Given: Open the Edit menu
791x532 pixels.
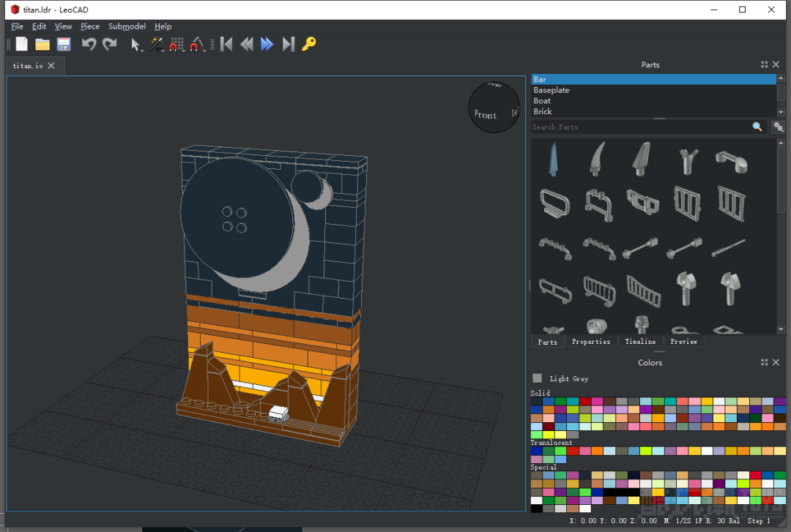Looking at the screenshot, I should pyautogui.click(x=39, y=26).
